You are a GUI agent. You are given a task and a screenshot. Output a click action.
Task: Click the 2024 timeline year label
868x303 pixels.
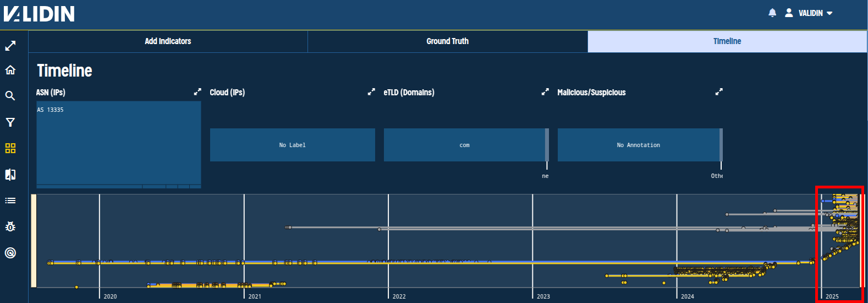point(688,296)
